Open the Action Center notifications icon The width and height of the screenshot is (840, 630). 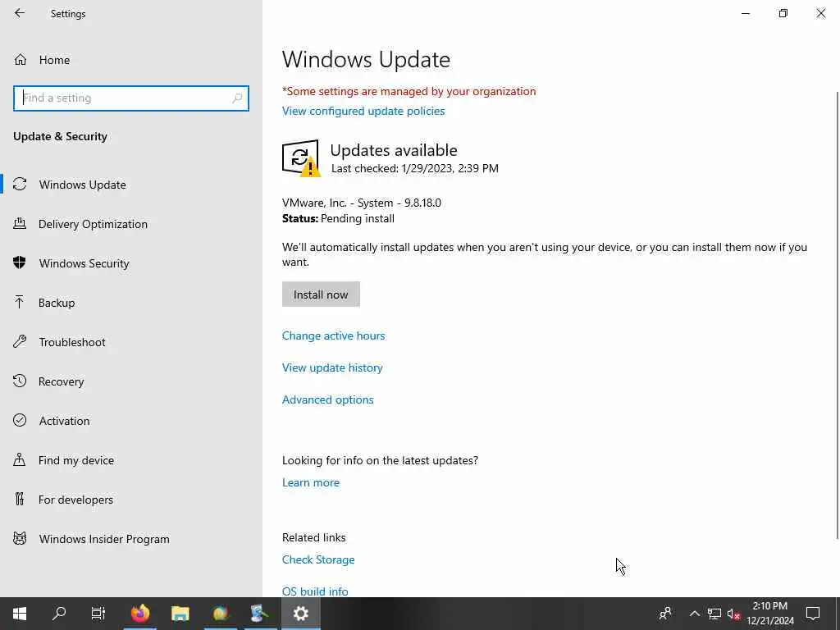pos(813,614)
